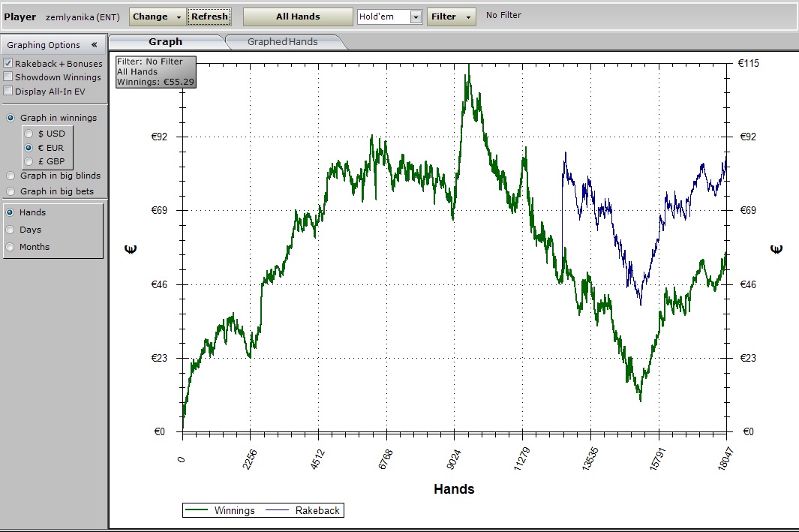Enable Showdown Winnings checkbox
Image resolution: width=799 pixels, height=532 pixels.
point(8,77)
